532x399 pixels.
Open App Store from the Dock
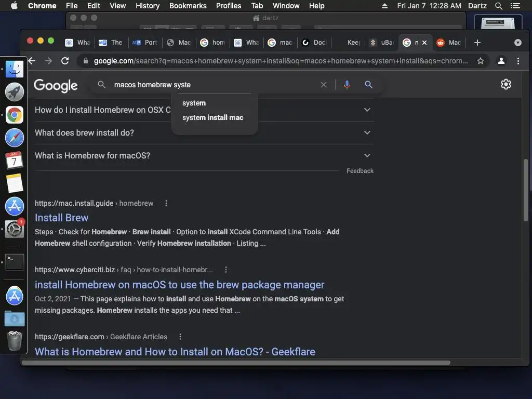tap(14, 206)
